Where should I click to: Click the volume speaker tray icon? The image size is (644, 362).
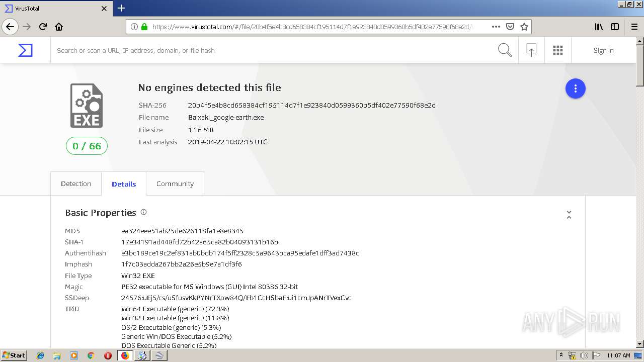pos(584,355)
